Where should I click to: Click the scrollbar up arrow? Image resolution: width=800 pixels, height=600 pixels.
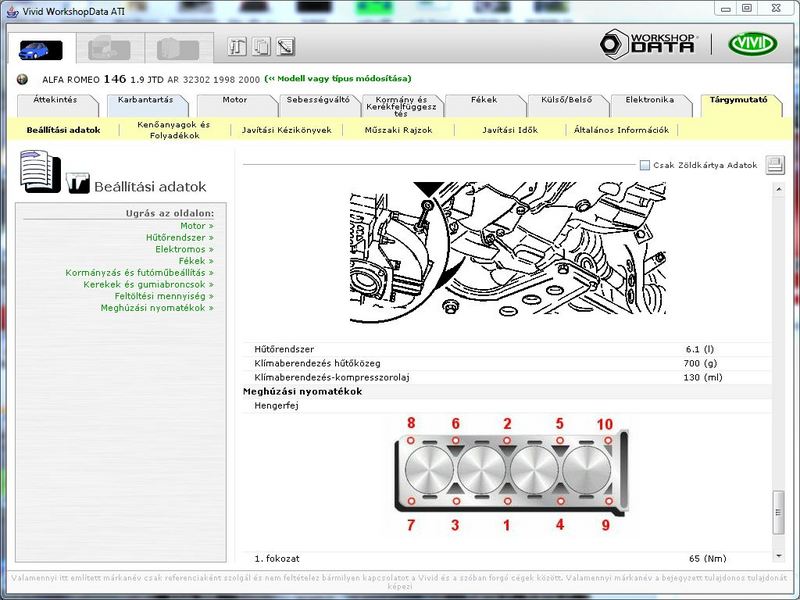pyautogui.click(x=779, y=189)
